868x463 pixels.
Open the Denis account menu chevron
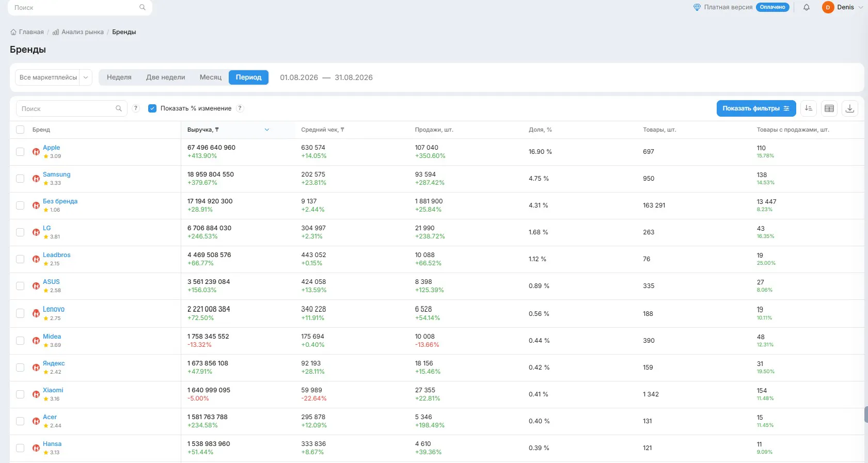[861, 7]
